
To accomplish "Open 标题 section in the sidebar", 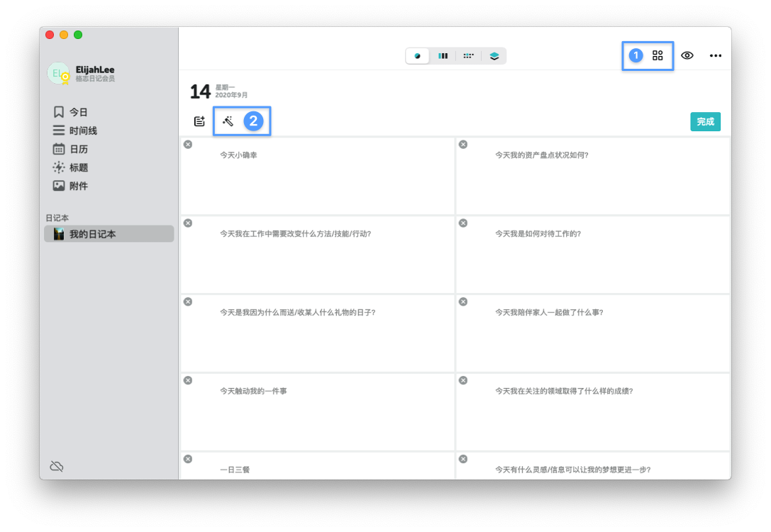I will pyautogui.click(x=78, y=167).
